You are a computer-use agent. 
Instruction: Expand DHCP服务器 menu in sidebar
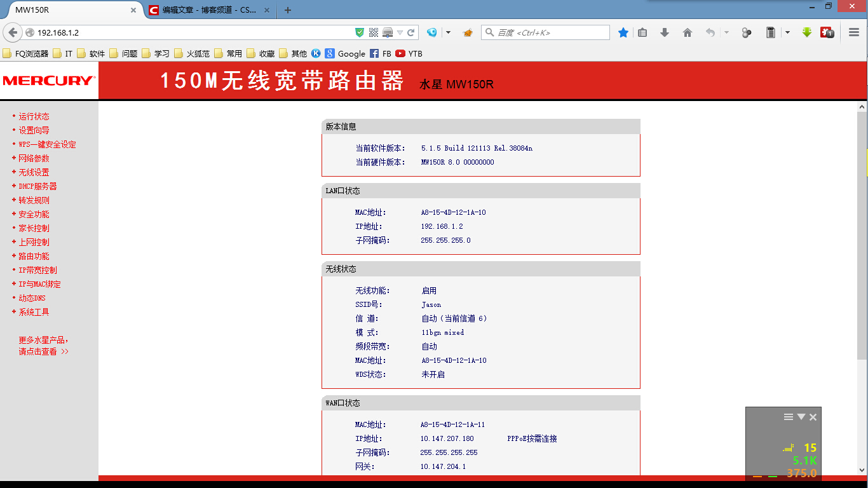pos(34,186)
